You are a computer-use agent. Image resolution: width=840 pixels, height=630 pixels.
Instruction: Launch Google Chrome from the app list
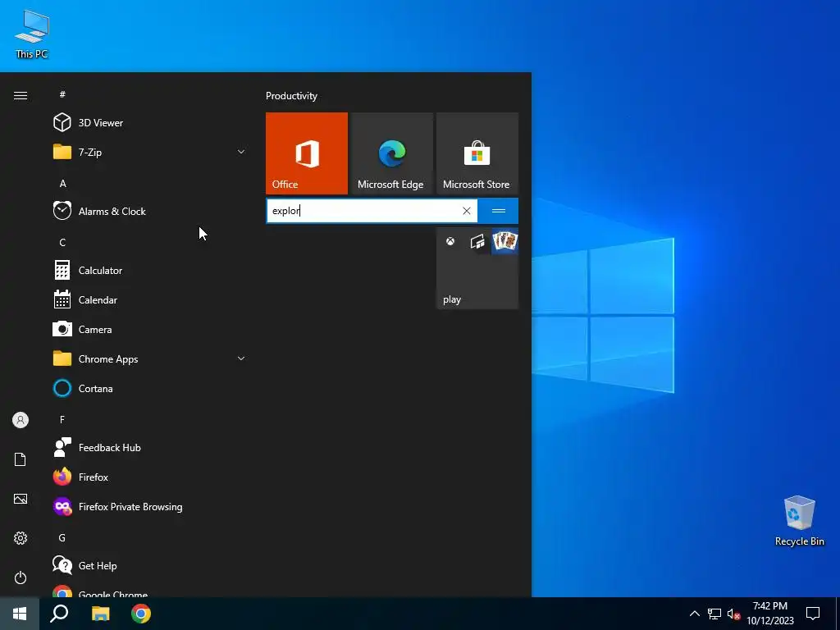coord(150,591)
